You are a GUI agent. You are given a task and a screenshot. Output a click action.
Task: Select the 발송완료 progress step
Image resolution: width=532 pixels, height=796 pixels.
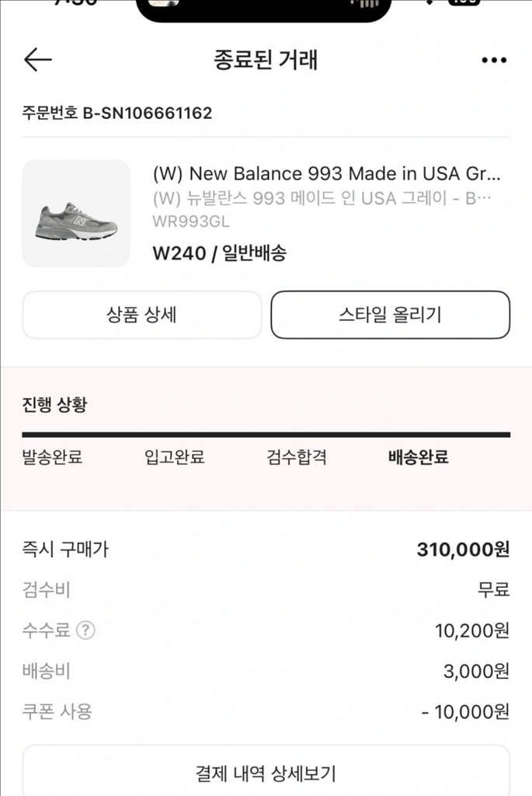pyautogui.click(x=52, y=457)
